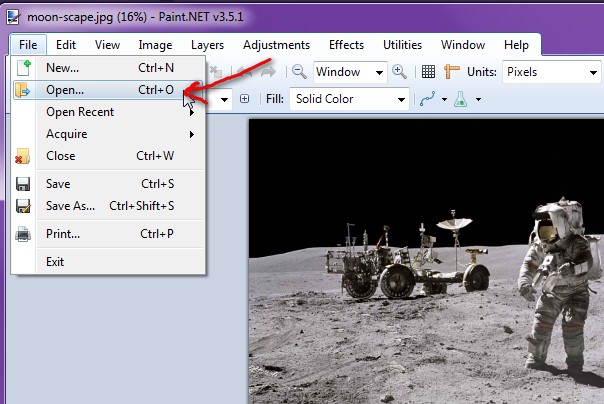Viewport: 604px width, 404px height.
Task: Open the View menu
Action: tap(107, 45)
